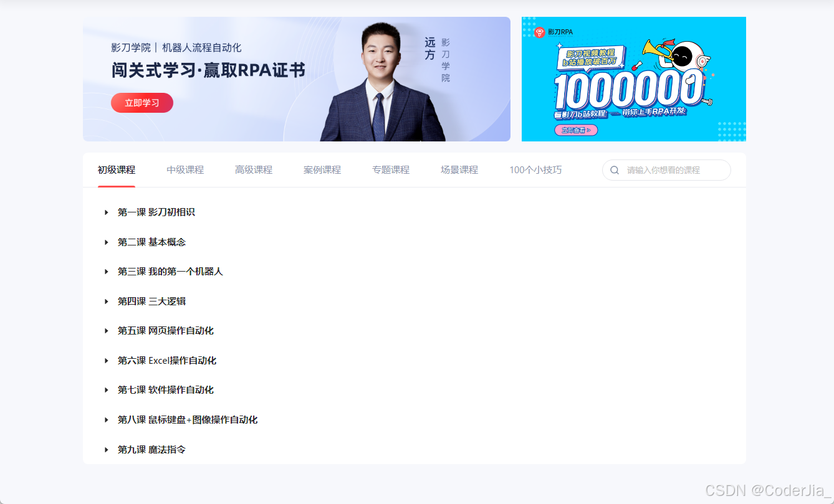Open the 1000000 b站教程 banner image
This screenshot has height=504, width=834.
[x=634, y=79]
